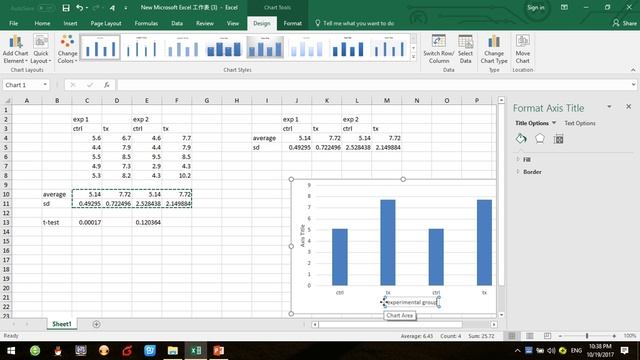Switch to Text Options in pane
Viewport: 640px width, 360px height.
click(x=580, y=123)
